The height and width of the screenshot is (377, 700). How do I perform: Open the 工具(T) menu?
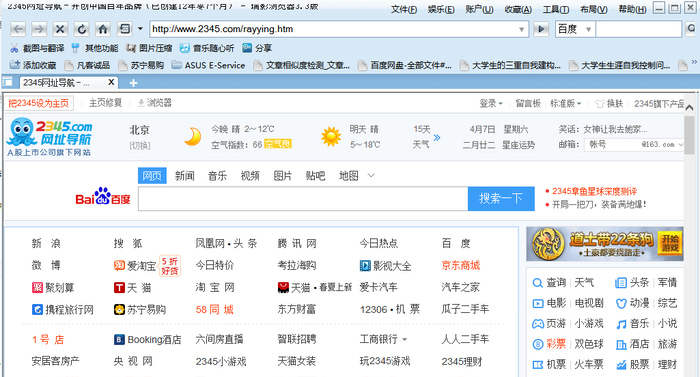click(556, 9)
